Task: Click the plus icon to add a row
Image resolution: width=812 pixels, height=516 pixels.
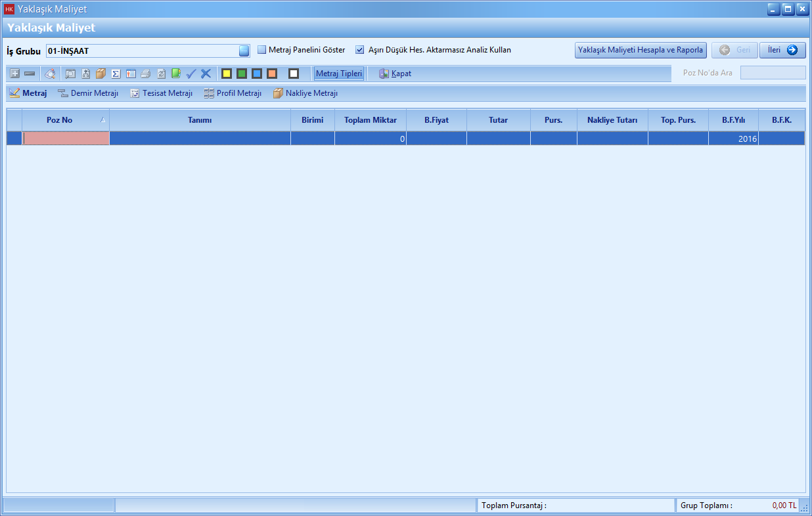Action: point(14,74)
